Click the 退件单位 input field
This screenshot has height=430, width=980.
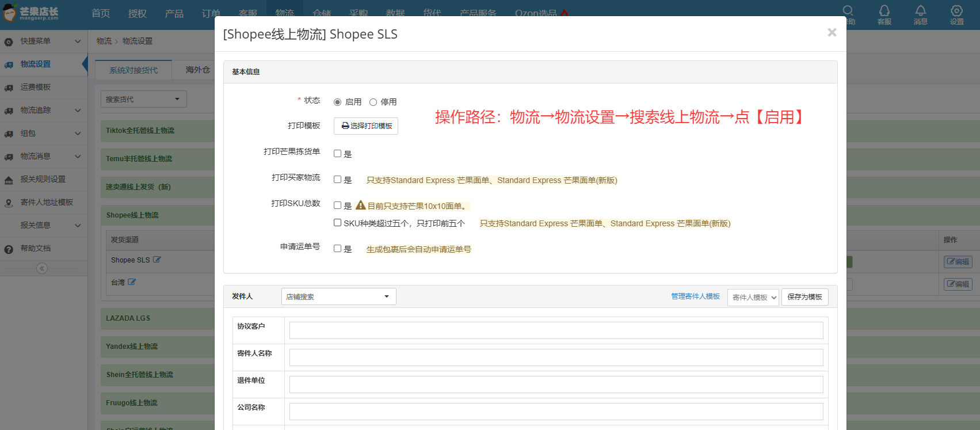(556, 385)
